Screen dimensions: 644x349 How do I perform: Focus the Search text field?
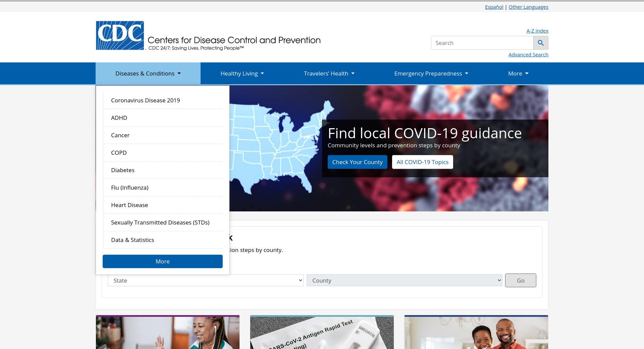click(x=482, y=43)
